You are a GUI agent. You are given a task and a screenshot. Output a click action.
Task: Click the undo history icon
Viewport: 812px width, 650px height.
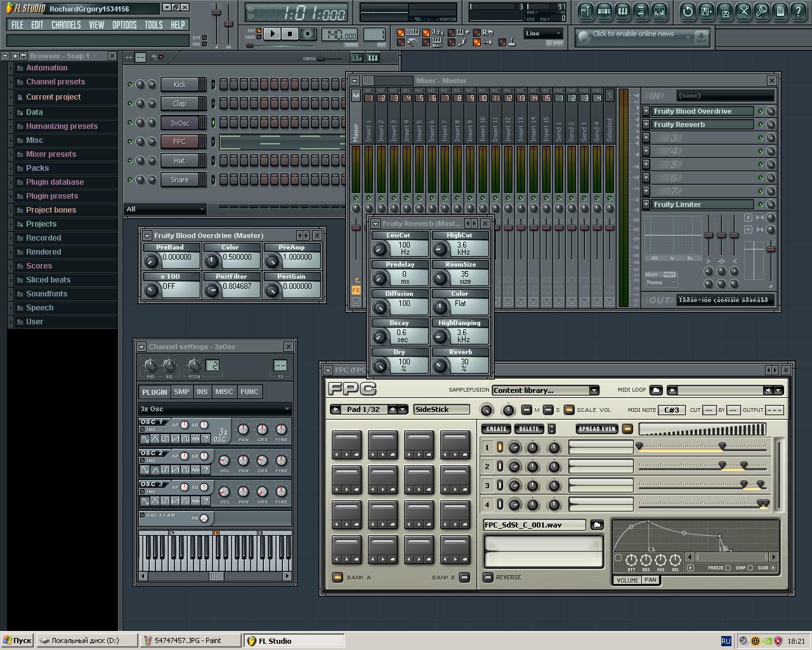click(688, 11)
